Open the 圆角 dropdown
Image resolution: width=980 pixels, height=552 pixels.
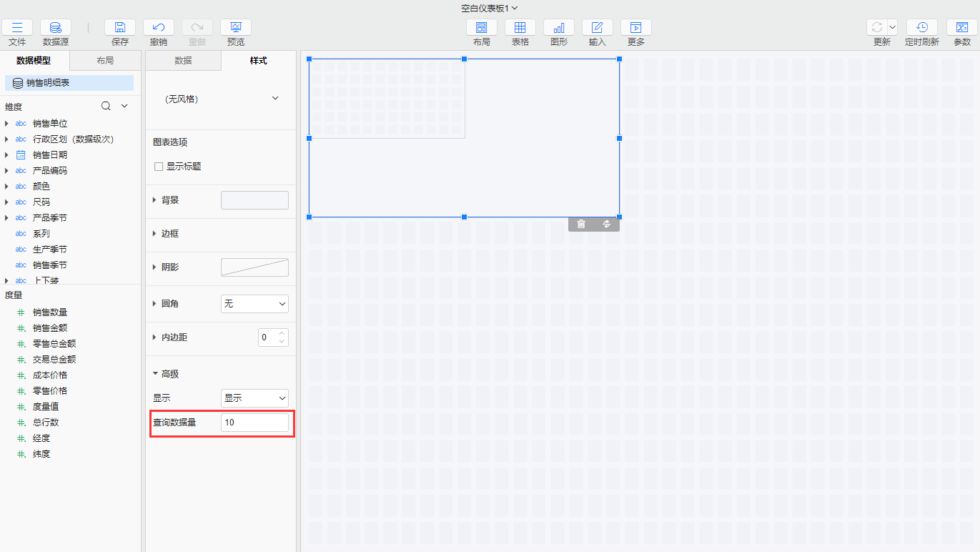[254, 304]
